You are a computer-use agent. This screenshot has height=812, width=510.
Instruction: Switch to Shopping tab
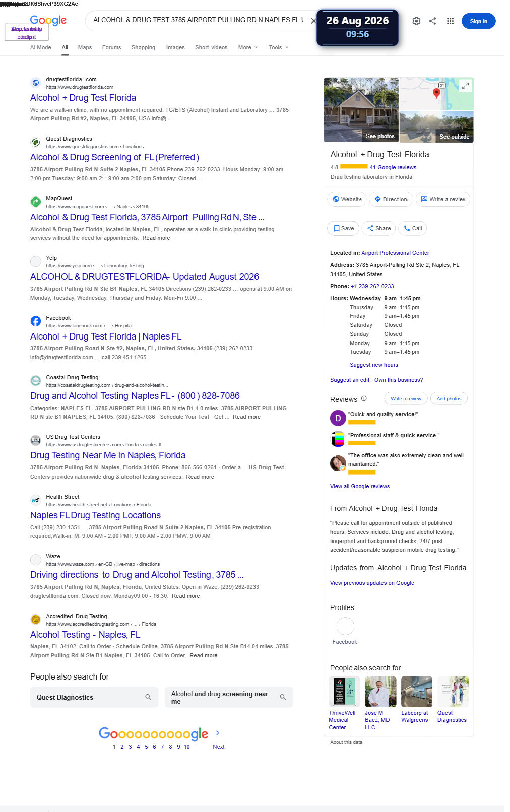[x=143, y=47]
